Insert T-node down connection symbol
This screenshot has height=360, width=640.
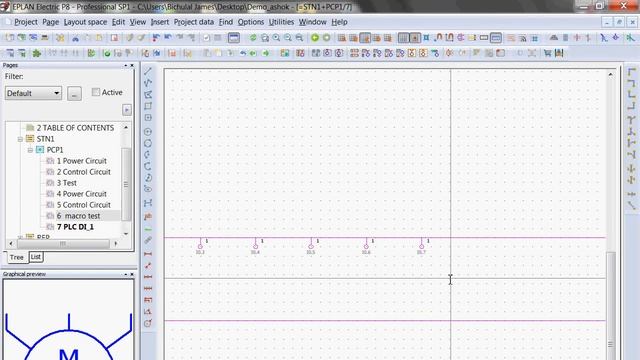pyautogui.click(x=631, y=120)
